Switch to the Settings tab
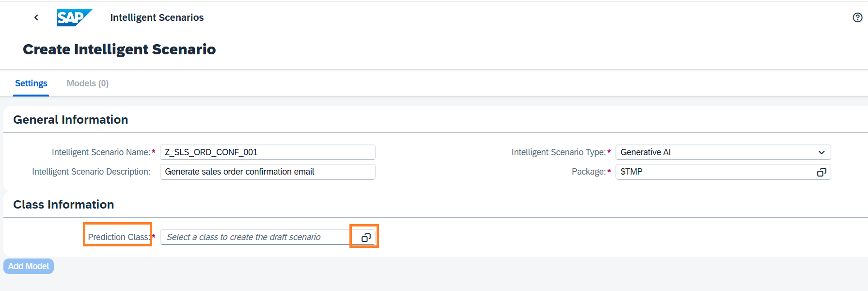868x291 pixels. 31,83
